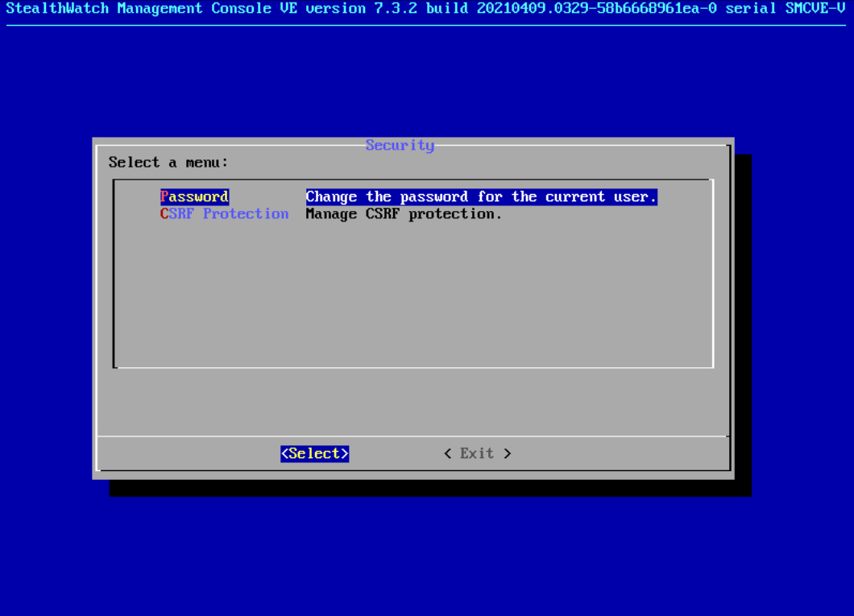Click 'Change the password for the current user.' description
Image resolution: width=854 pixels, height=616 pixels.
pos(482,196)
